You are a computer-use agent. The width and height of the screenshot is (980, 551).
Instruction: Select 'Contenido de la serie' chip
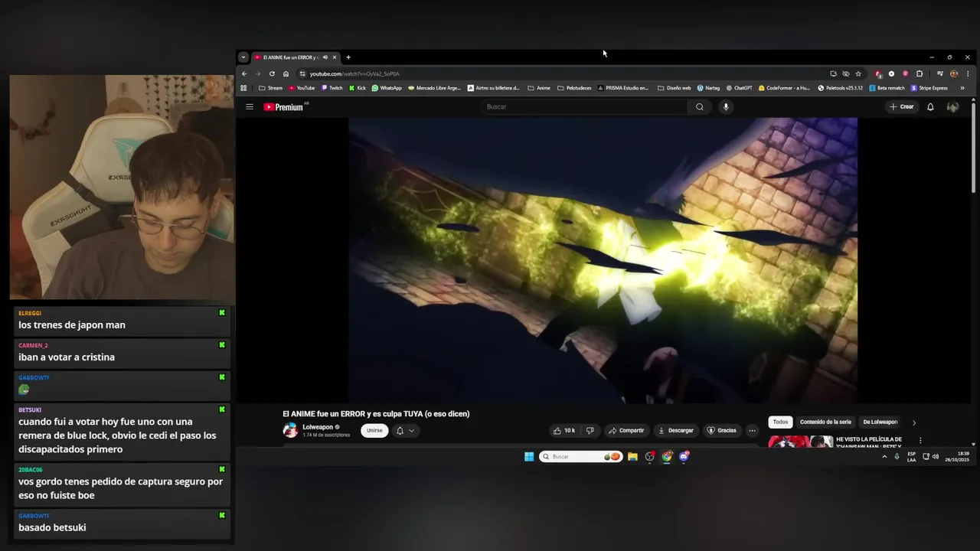coord(825,422)
